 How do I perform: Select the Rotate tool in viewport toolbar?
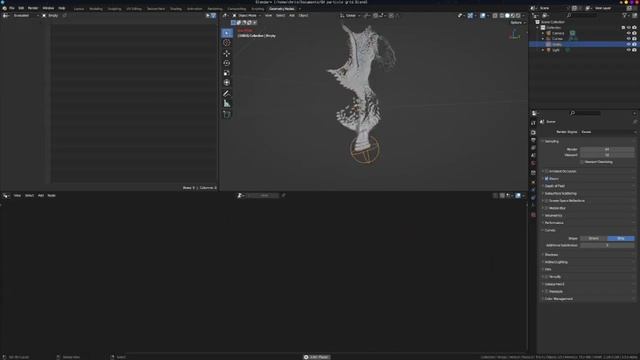pos(227,63)
